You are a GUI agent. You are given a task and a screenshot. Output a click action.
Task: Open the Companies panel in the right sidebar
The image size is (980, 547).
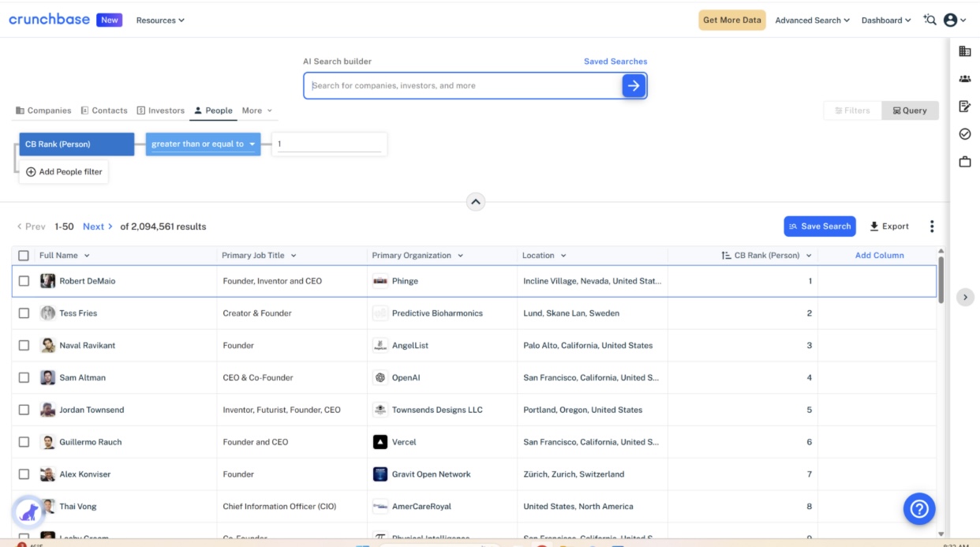pos(964,51)
